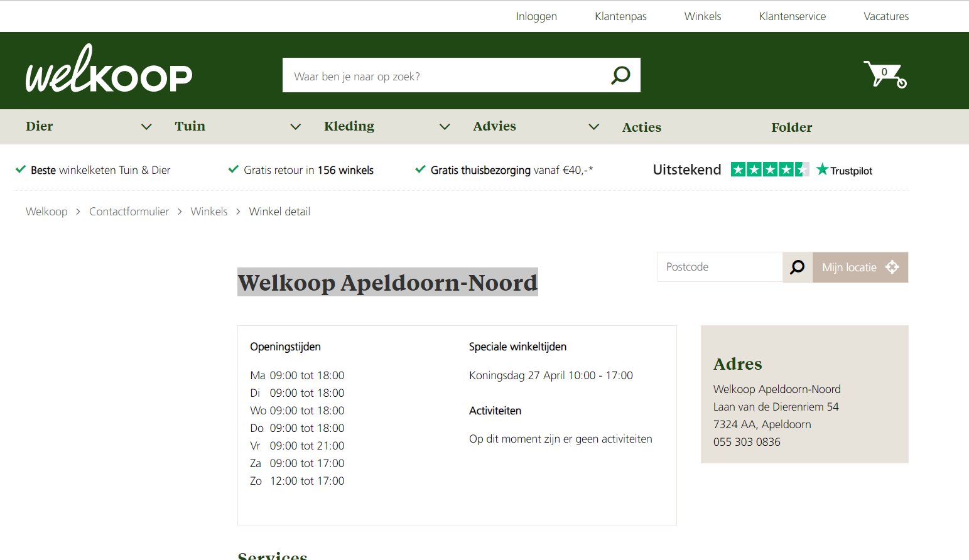Click the Ma 09:00 tot 18:00 row
This screenshot has height=560, width=969.
[x=297, y=375]
